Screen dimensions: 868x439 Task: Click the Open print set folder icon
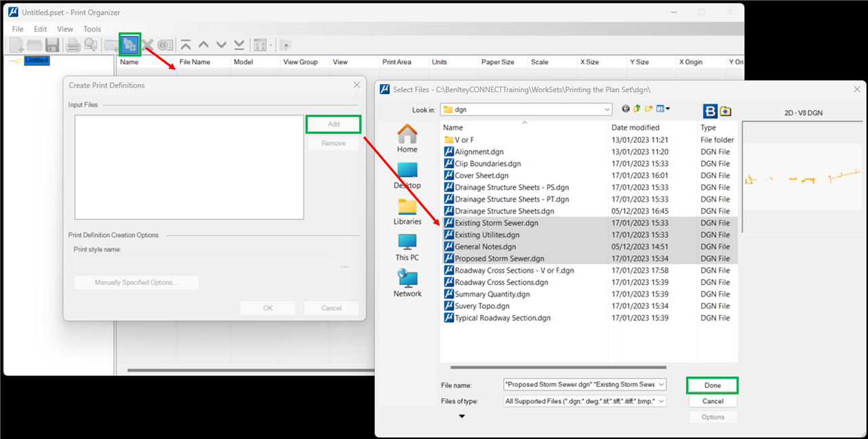pos(35,45)
